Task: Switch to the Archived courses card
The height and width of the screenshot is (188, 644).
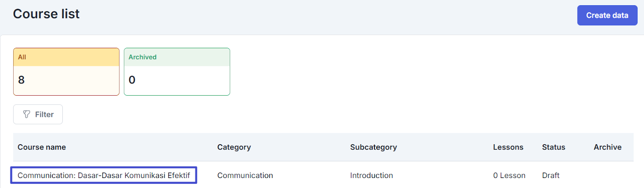Action: pyautogui.click(x=177, y=72)
